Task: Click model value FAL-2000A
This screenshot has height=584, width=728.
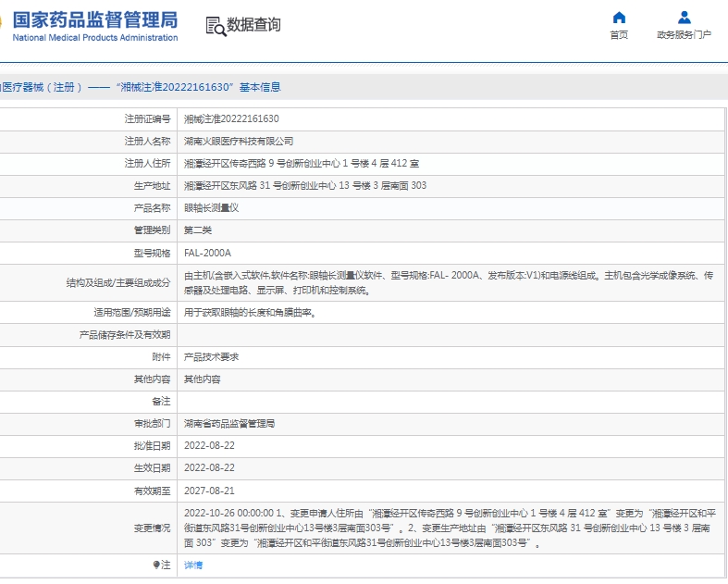Action: (207, 254)
